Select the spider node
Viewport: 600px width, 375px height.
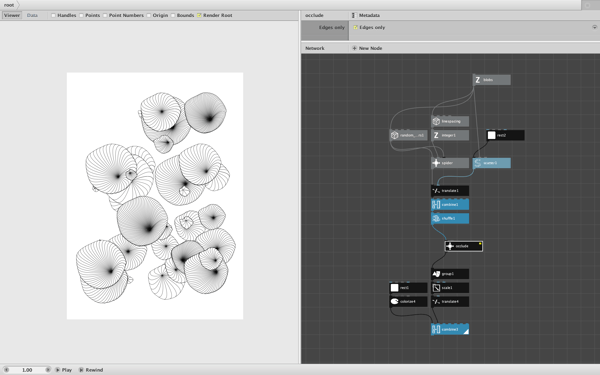coord(450,163)
